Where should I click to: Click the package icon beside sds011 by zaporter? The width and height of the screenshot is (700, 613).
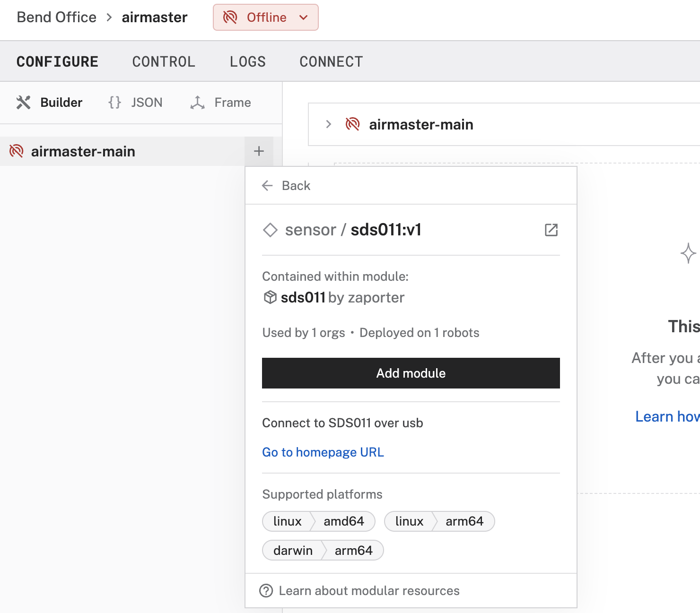pyautogui.click(x=269, y=297)
